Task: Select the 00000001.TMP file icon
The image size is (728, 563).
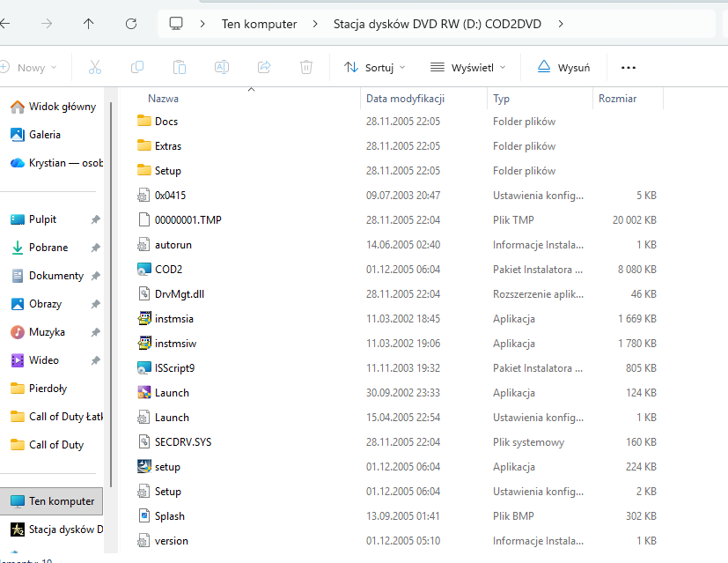Action: (x=144, y=219)
